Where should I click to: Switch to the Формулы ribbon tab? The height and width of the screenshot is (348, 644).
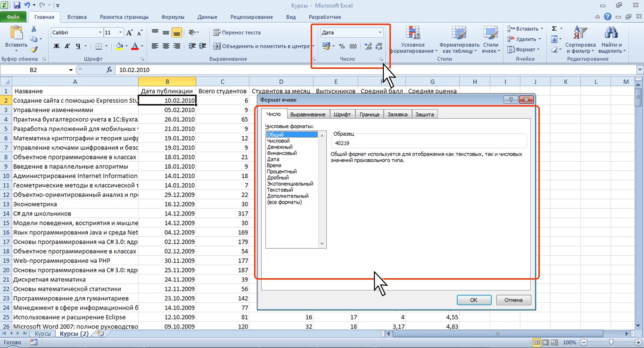(x=173, y=17)
